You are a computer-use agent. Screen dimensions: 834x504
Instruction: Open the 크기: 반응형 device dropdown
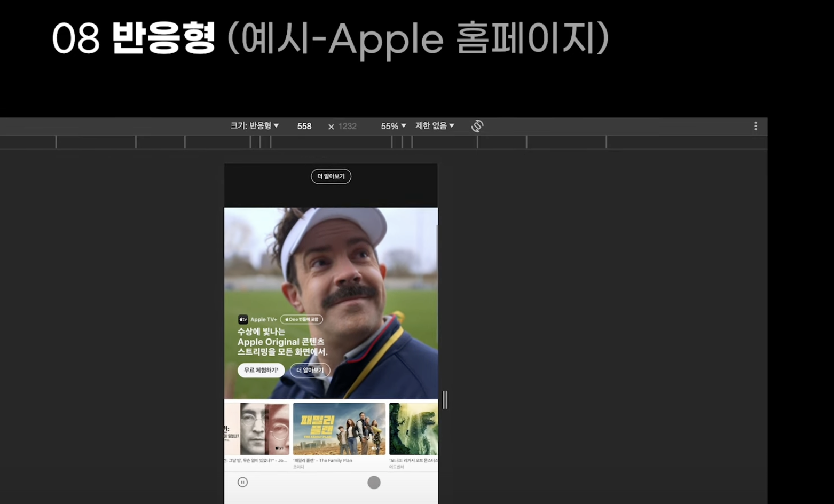[254, 126]
